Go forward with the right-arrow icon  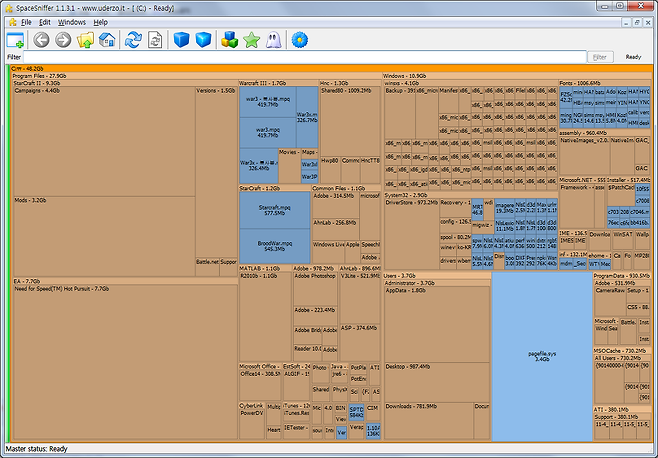63,40
